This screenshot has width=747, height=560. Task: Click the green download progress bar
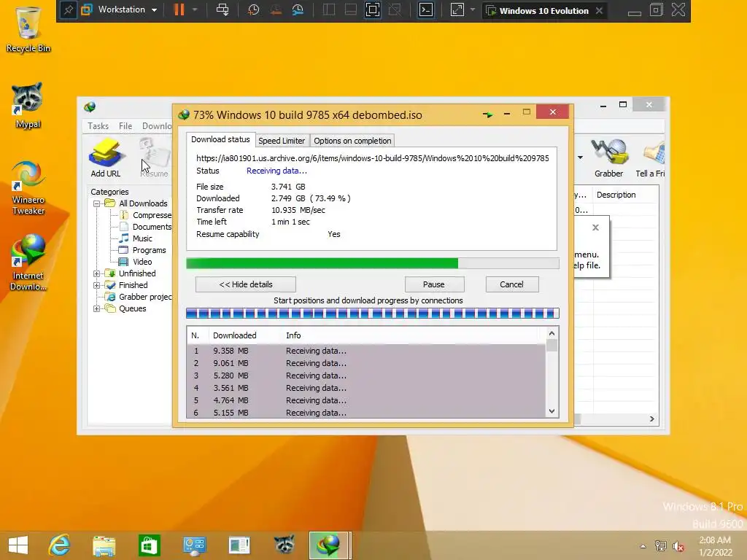click(x=373, y=263)
